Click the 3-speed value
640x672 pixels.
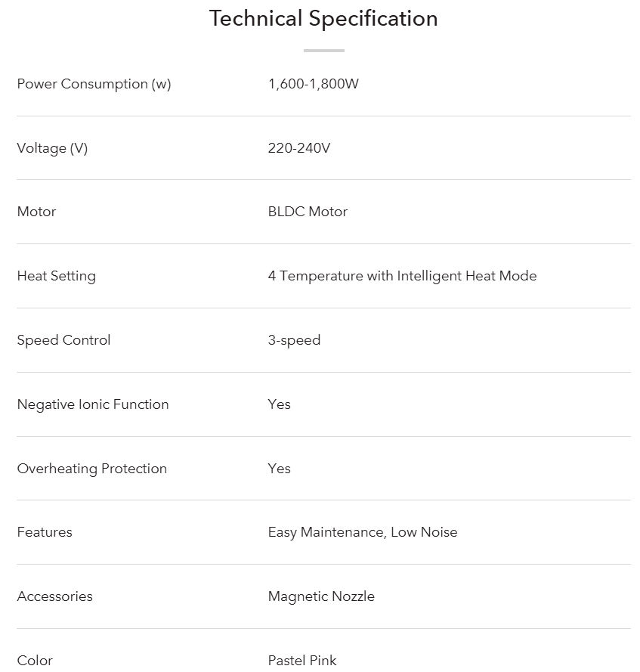tap(294, 340)
